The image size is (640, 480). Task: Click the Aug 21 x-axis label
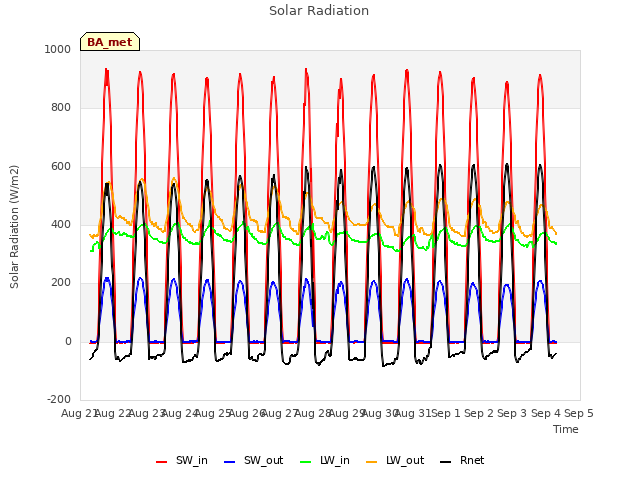tap(79, 413)
